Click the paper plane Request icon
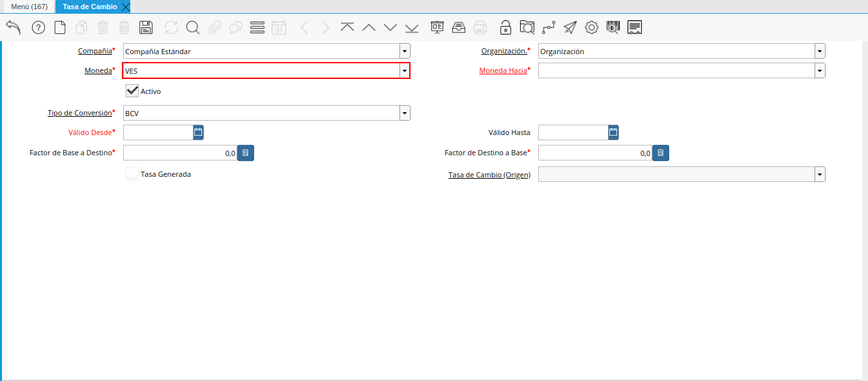The height and width of the screenshot is (381, 868). [x=570, y=27]
